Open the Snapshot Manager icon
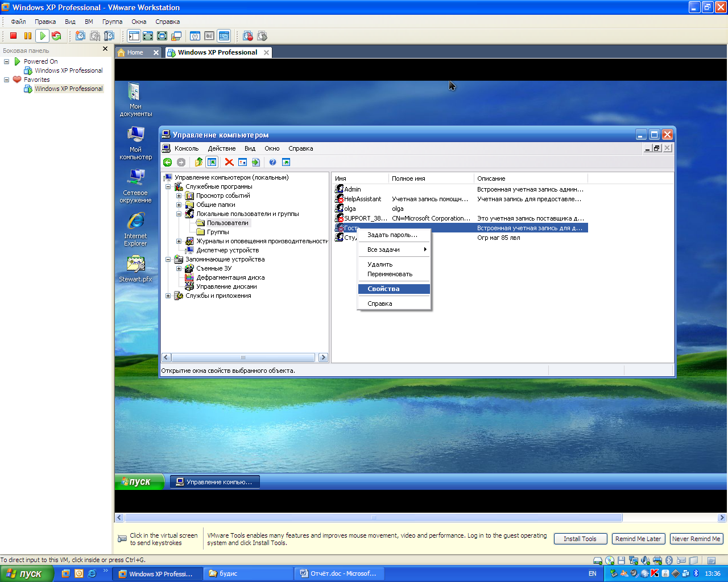728x582 pixels. point(109,36)
